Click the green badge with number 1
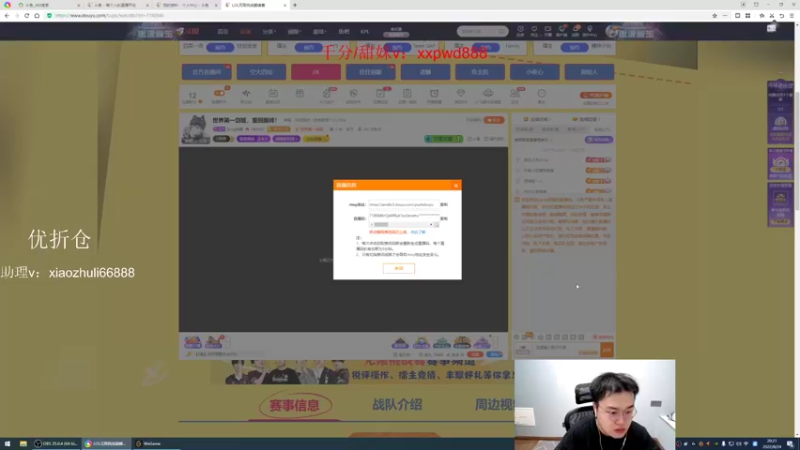 click(443, 139)
